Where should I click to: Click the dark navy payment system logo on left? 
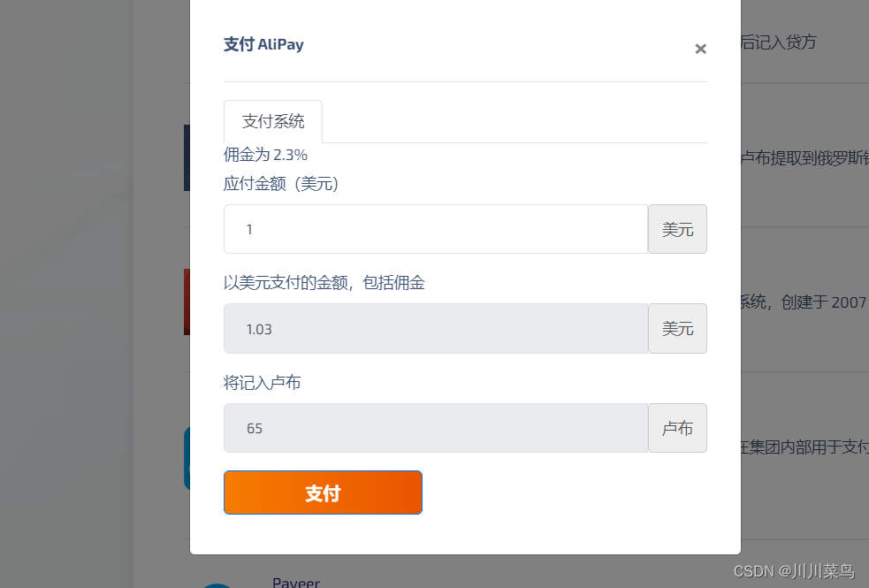185,157
